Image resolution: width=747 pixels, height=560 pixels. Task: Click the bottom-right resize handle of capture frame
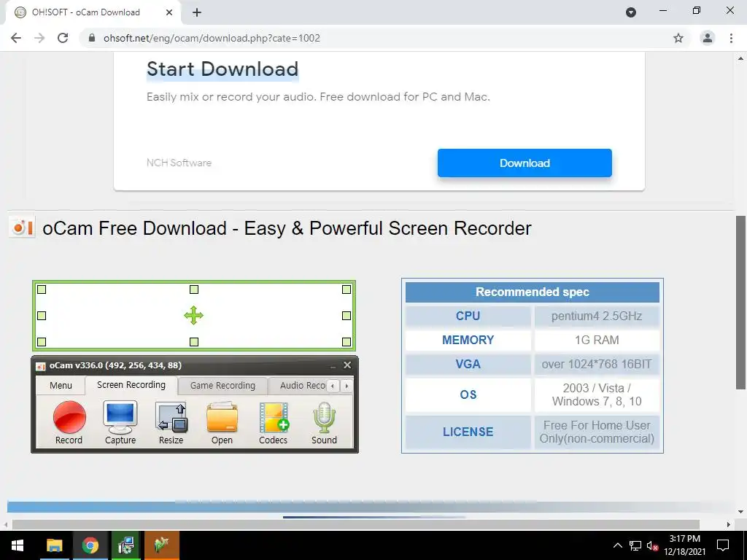coord(347,341)
